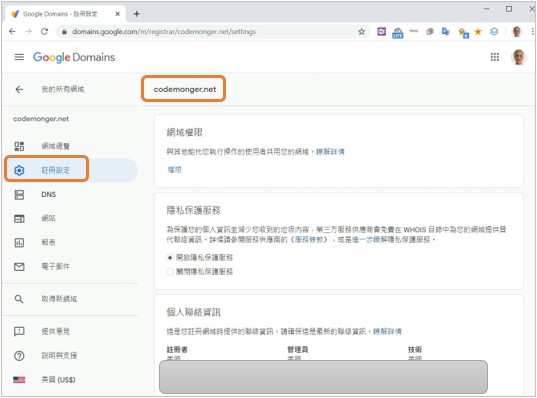Screen dimensions: 537x398
Task: Open the Website section icon
Action: click(19, 219)
